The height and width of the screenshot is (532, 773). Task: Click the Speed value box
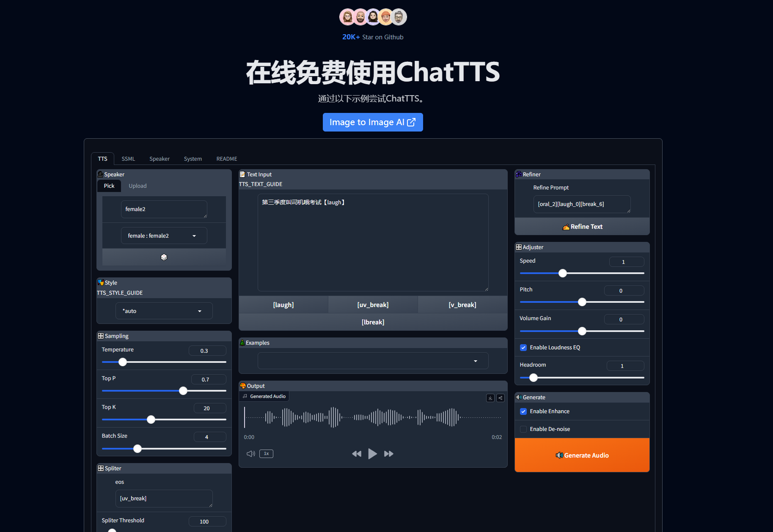627,262
